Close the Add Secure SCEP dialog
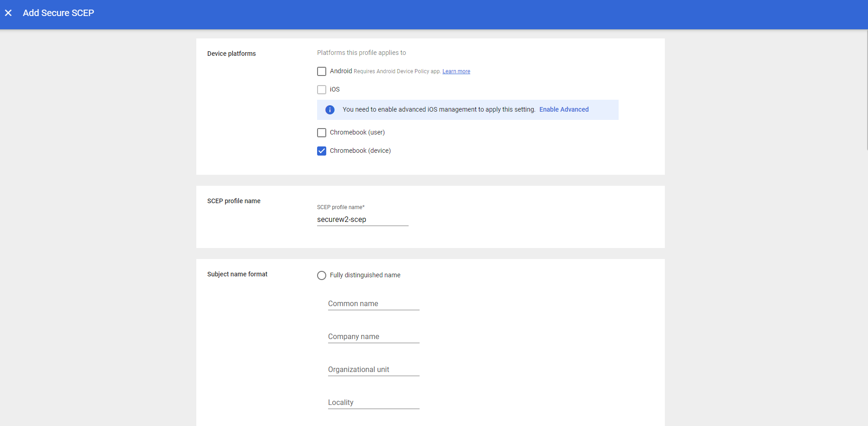The height and width of the screenshot is (426, 868). coord(8,13)
